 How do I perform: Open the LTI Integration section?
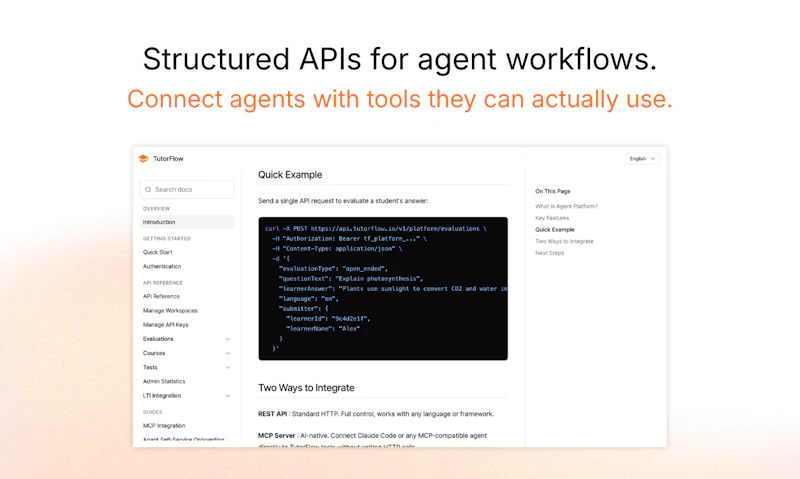(x=162, y=396)
